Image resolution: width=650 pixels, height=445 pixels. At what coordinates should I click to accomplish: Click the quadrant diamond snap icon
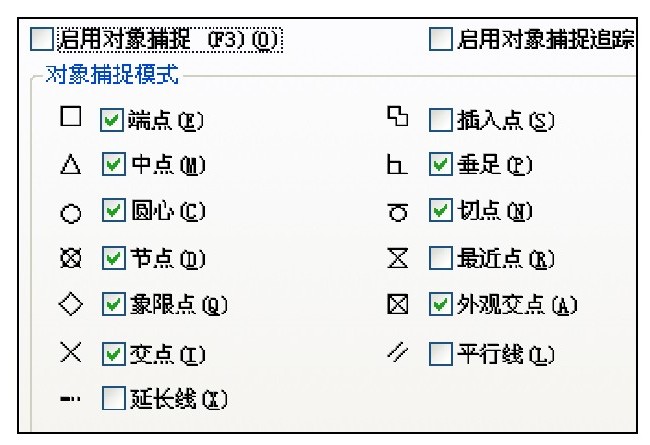[x=70, y=305]
